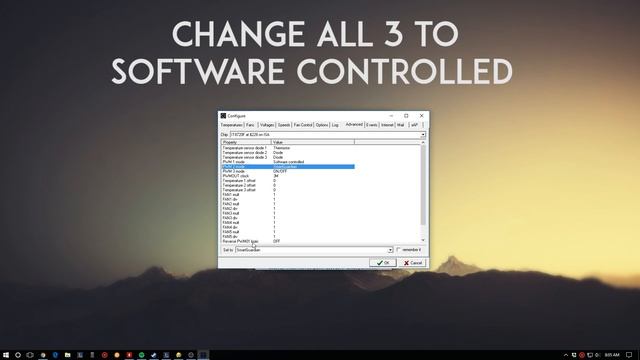Viewport: 640px width, 360px height.
Task: Switch to the Temperatures tab
Action: (x=231, y=125)
